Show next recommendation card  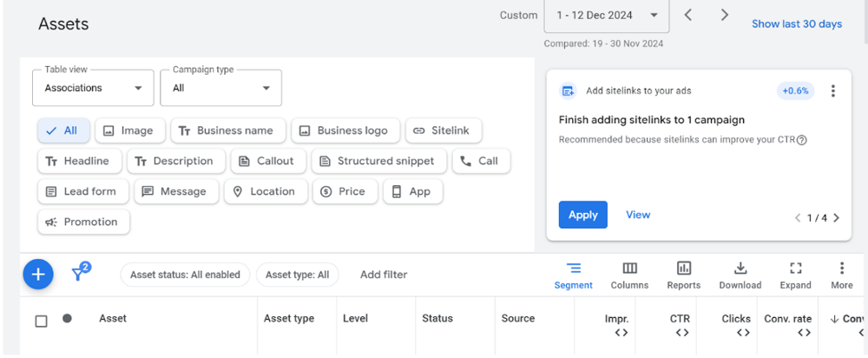[837, 218]
